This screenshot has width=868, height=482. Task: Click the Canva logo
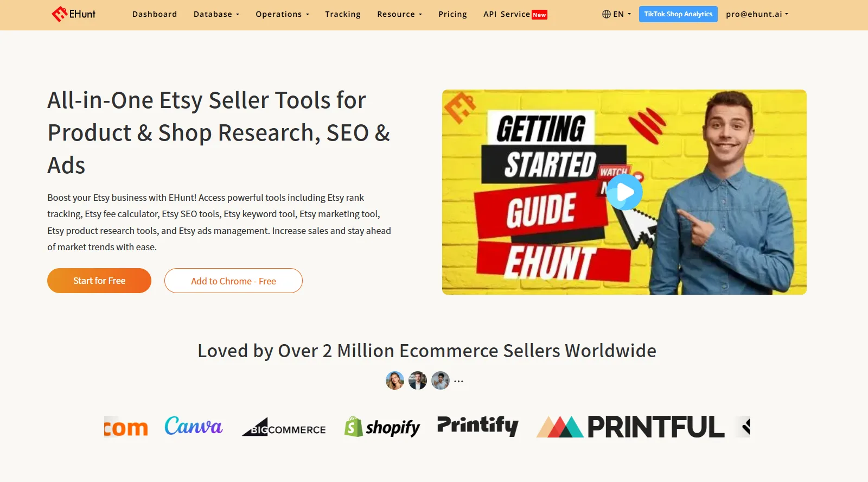pos(194,426)
